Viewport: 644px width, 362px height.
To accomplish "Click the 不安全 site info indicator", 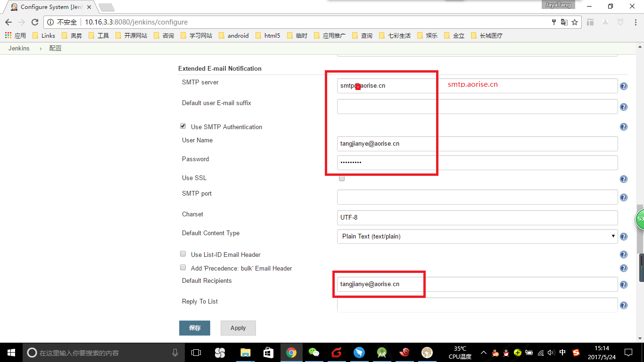I will [x=62, y=22].
